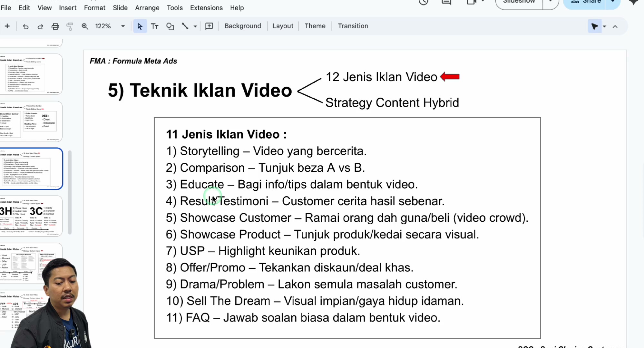Open the Slide menu
This screenshot has width=644, height=348.
[x=120, y=8]
